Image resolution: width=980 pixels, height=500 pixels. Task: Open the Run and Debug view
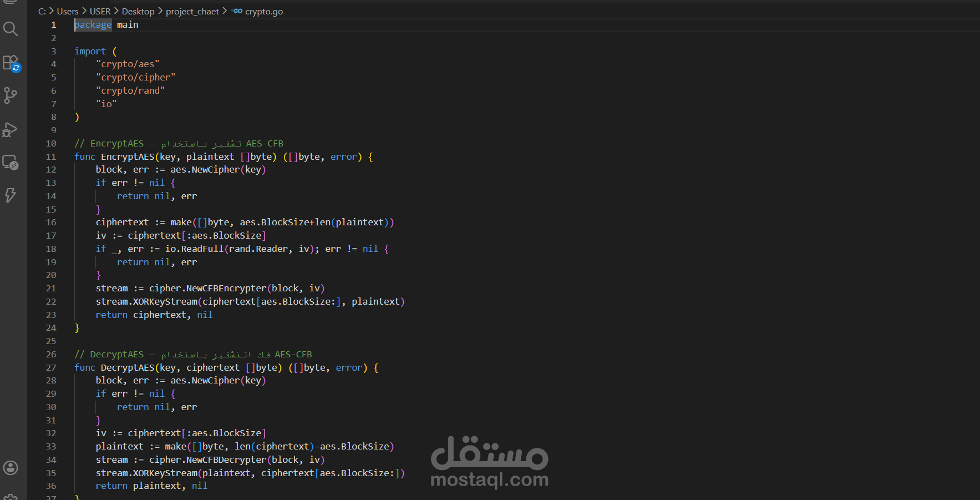click(11, 129)
